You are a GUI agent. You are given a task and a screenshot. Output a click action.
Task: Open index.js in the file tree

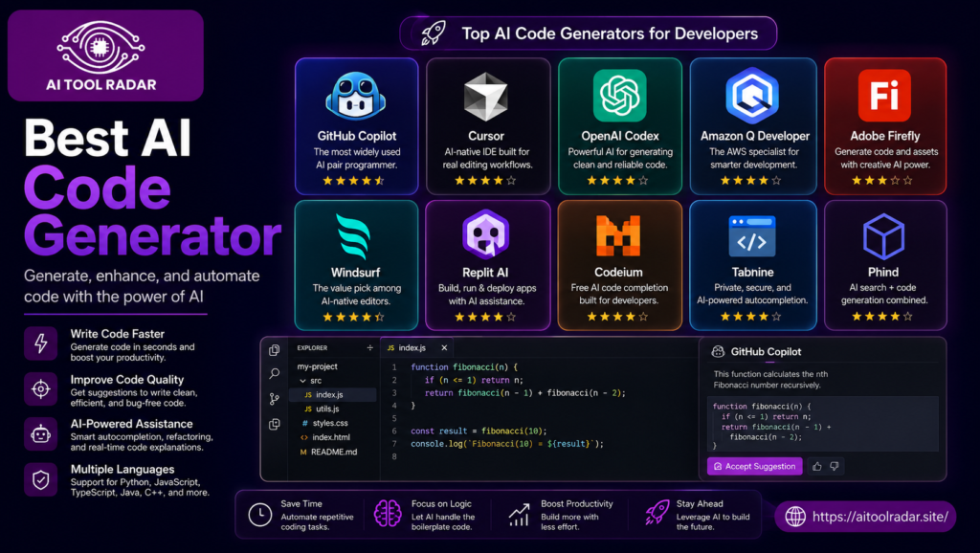[333, 395]
